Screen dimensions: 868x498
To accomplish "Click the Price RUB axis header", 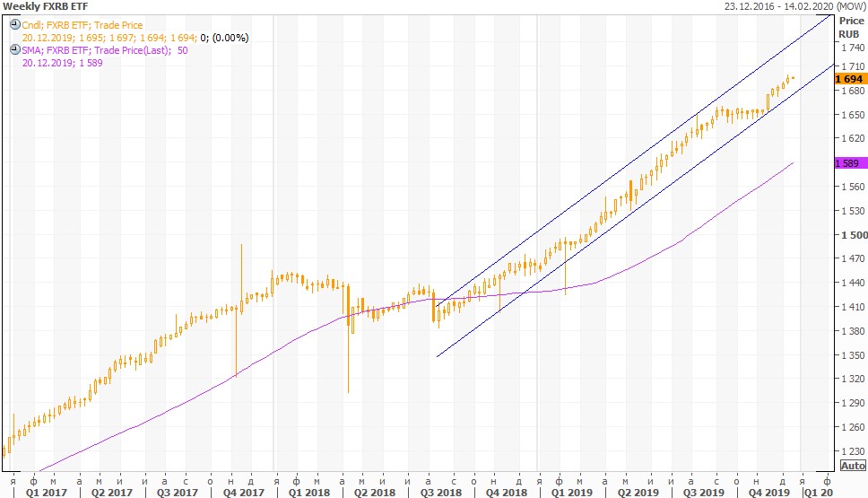I will point(850,27).
